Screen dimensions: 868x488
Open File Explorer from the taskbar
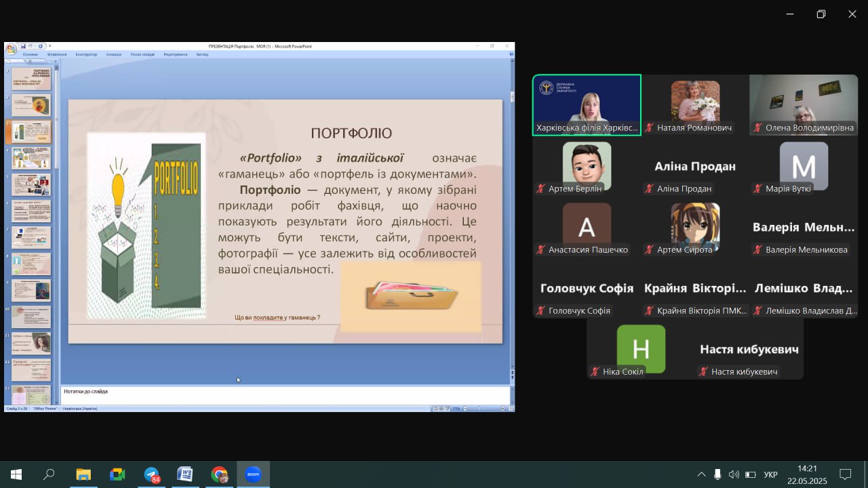click(x=83, y=474)
